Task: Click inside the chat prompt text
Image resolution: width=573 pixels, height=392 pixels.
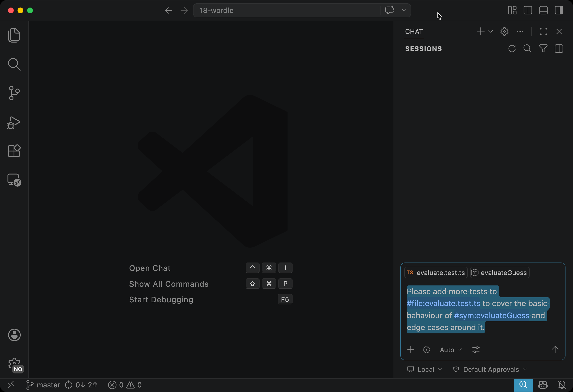Action: pyautogui.click(x=478, y=309)
